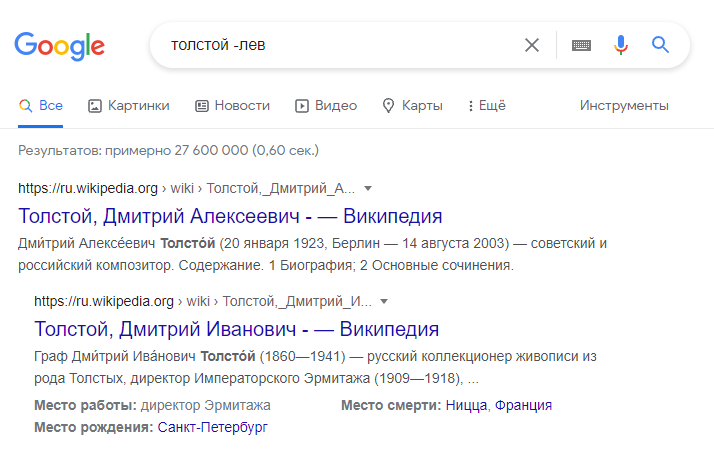Open Толстой, Дмитрий Иванович Wikipedia result
The width and height of the screenshot is (714, 459).
[x=236, y=329]
